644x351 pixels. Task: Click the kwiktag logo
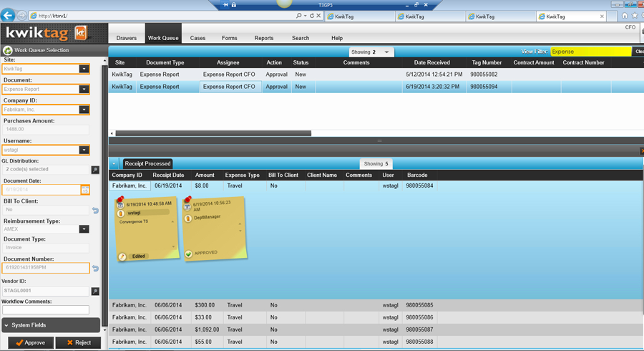[x=47, y=33]
